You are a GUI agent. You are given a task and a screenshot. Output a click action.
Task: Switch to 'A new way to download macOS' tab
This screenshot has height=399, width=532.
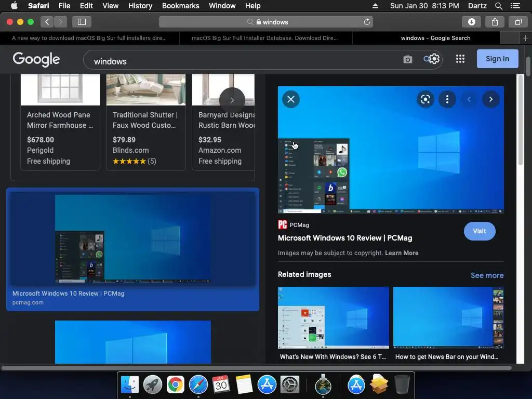pyautogui.click(x=89, y=38)
